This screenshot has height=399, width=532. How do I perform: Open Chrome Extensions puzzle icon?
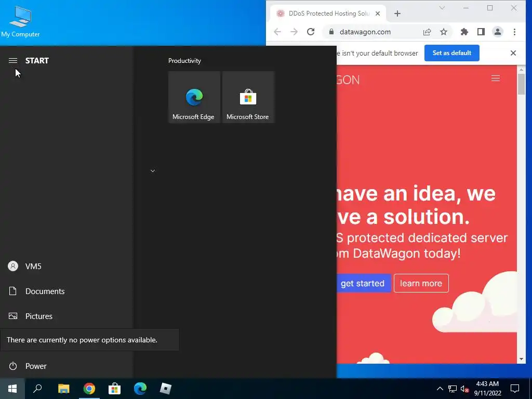pos(464,32)
